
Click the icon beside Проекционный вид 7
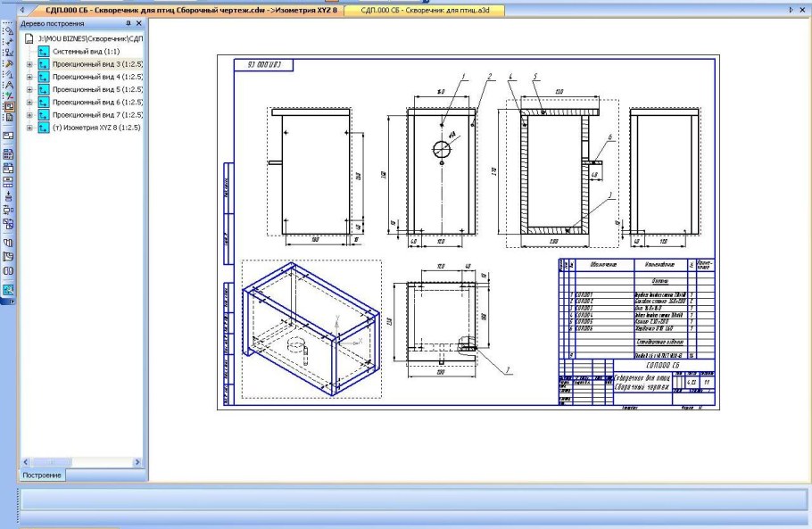pos(44,115)
